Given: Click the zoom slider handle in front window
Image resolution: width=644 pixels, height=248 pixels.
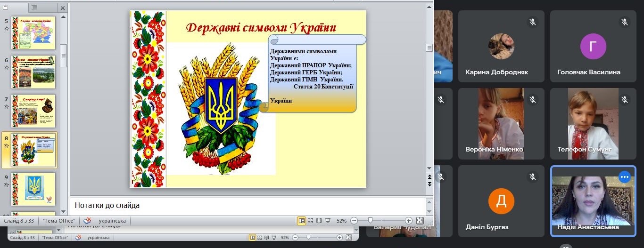Looking at the screenshot, I should point(371,221).
